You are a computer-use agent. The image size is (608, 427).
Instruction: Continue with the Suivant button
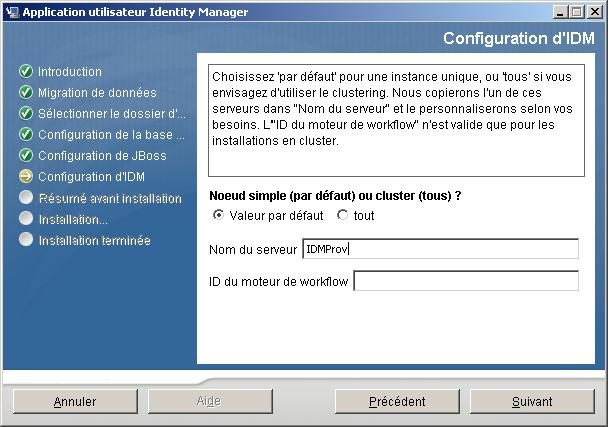point(532,401)
